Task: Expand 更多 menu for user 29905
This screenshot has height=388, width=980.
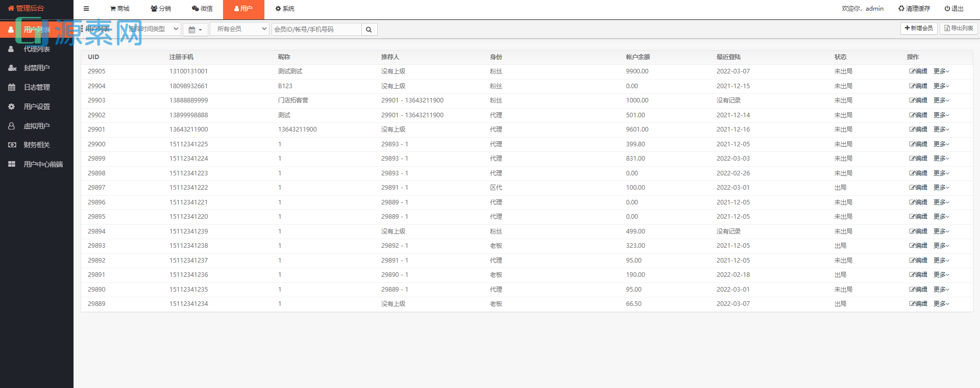Action: click(941, 71)
